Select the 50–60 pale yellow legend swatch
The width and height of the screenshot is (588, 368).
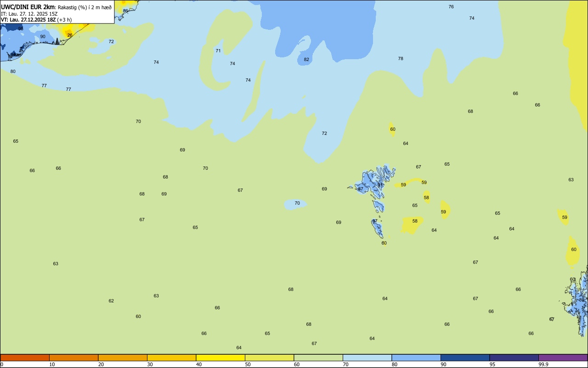[x=269, y=357]
